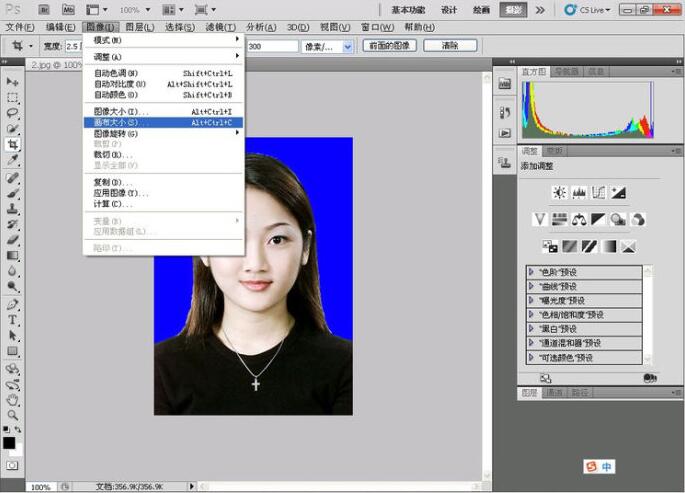This screenshot has width=685, height=493.
Task: Toggle Quick Mask mode at toolbox bottom
Action: pos(13,465)
